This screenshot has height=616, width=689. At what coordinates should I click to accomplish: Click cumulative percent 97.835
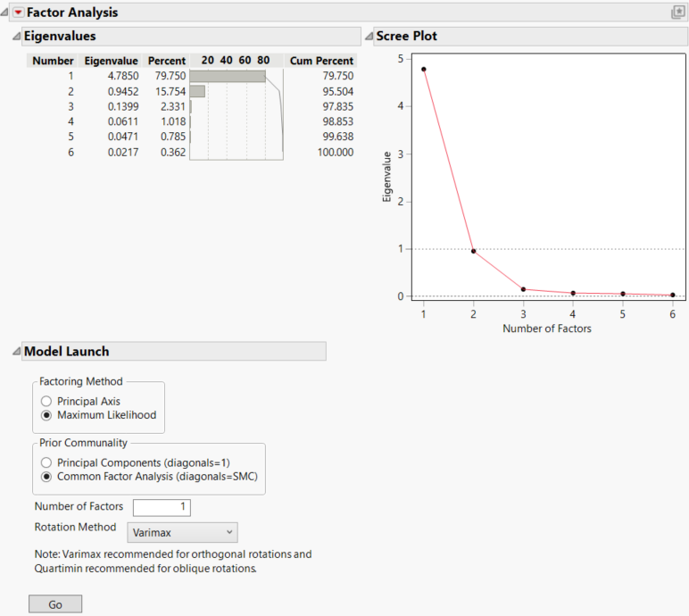pos(338,106)
